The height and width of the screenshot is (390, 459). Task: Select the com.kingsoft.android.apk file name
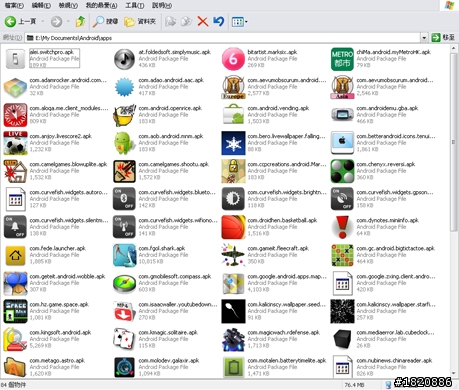(60, 332)
